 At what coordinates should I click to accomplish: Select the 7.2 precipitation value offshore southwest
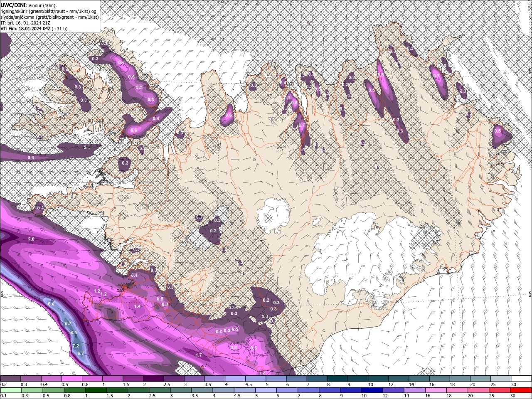[x=76, y=346]
